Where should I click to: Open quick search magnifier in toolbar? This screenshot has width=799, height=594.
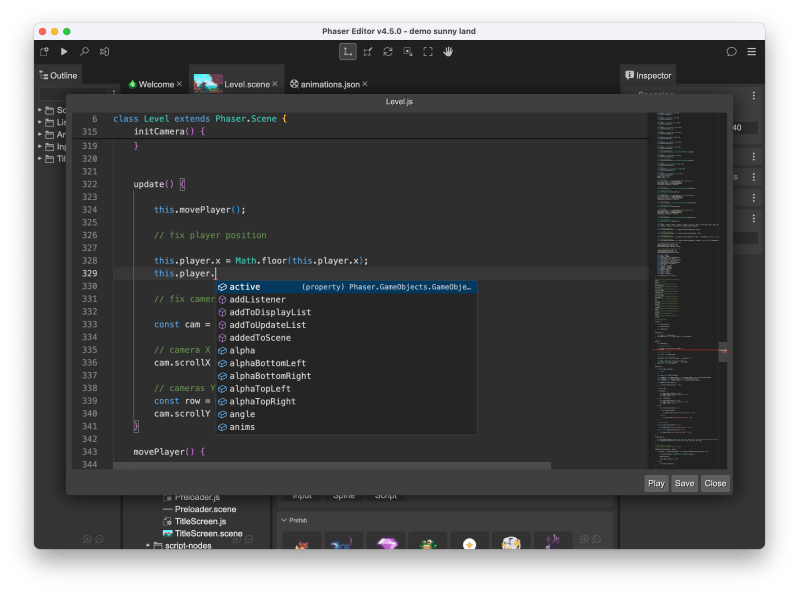84,51
